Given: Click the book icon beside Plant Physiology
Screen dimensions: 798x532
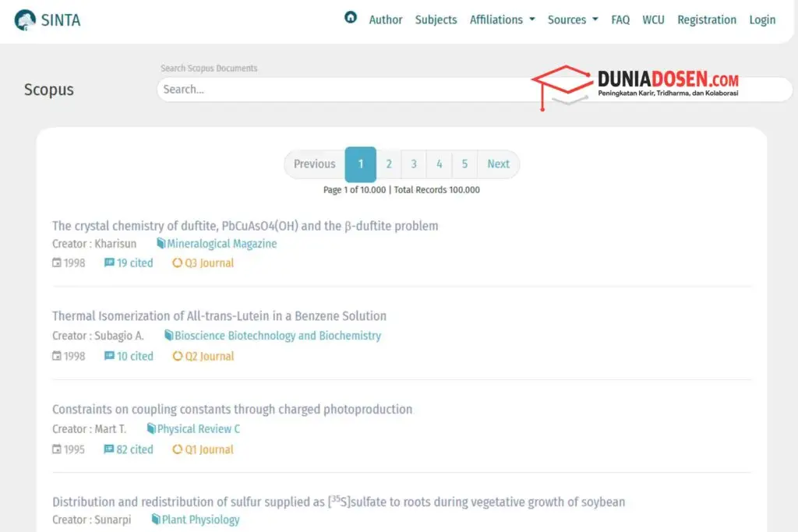Looking at the screenshot, I should (x=156, y=520).
